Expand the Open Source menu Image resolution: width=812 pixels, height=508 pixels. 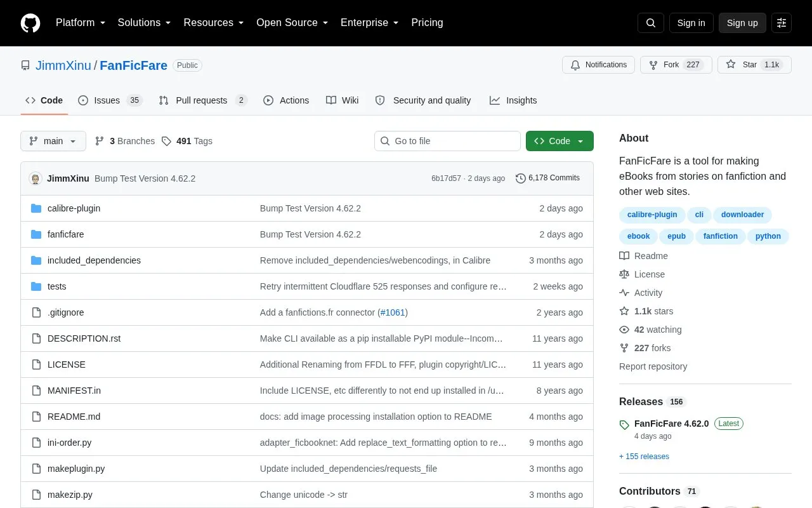click(292, 23)
